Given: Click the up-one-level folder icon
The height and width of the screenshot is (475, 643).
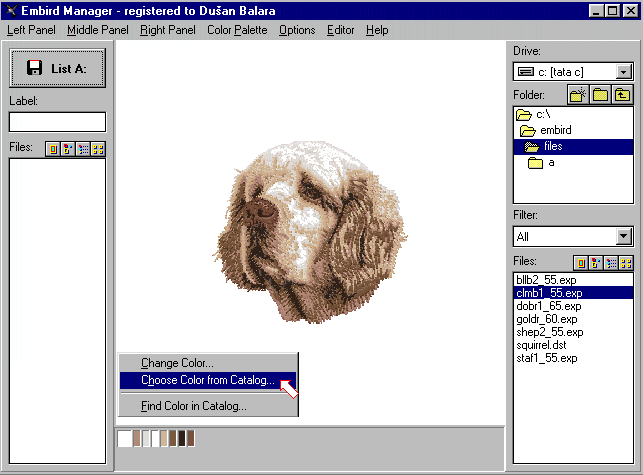Looking at the screenshot, I should [x=622, y=95].
